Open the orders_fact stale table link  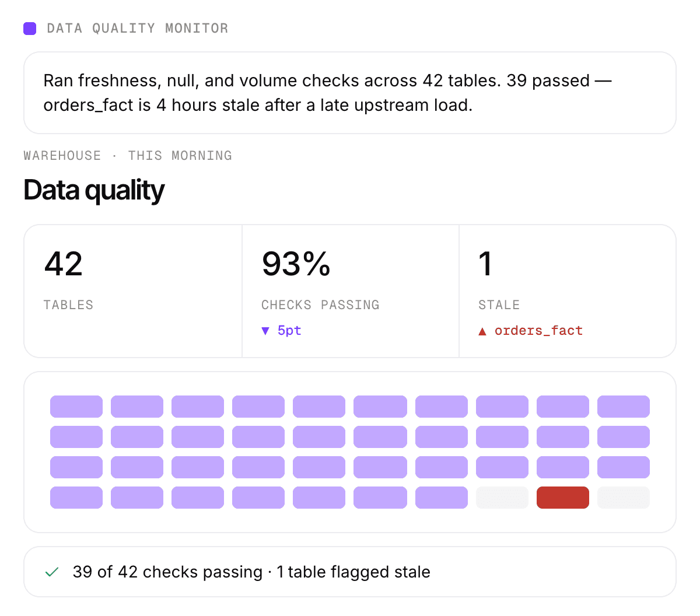pyautogui.click(x=538, y=331)
